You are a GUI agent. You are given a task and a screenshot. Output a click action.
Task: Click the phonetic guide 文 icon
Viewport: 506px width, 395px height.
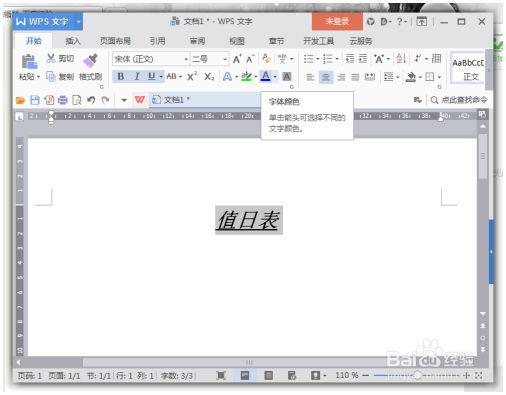click(x=282, y=59)
